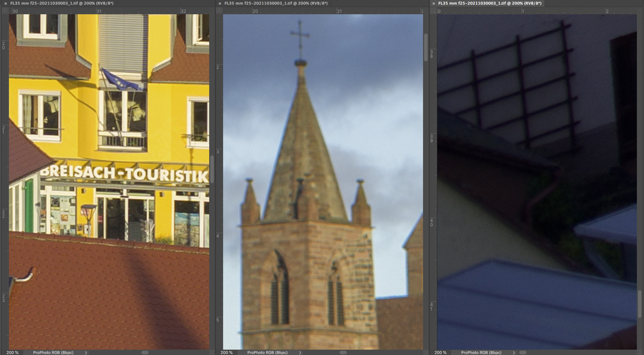
Task: Click ProPhoto RGB status info in right window
Action: pyautogui.click(x=481, y=353)
